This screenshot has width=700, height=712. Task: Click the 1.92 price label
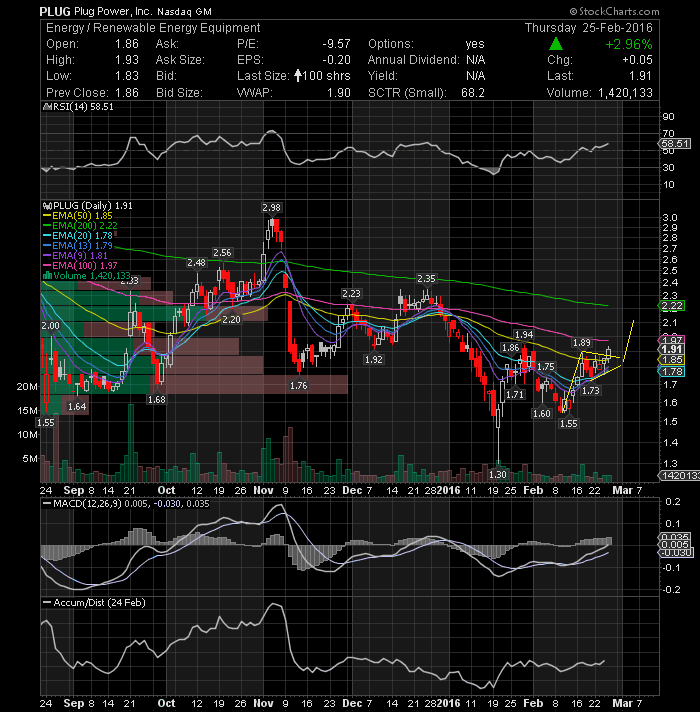click(374, 360)
